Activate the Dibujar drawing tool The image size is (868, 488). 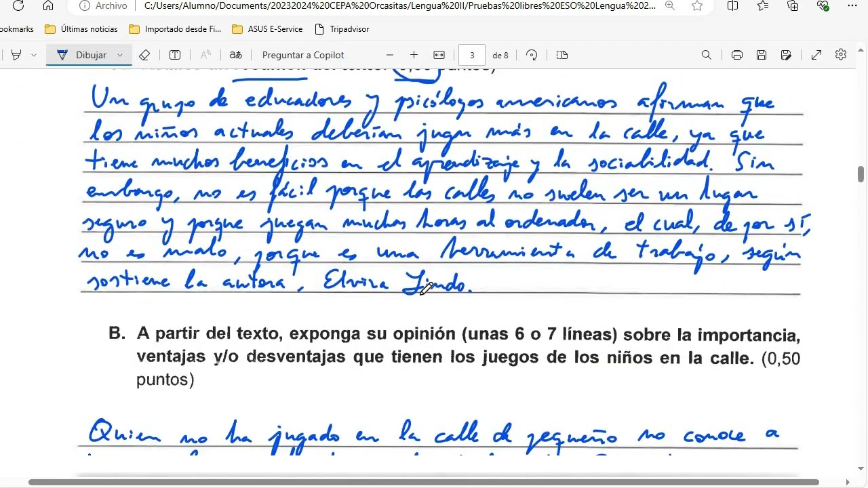click(x=82, y=55)
